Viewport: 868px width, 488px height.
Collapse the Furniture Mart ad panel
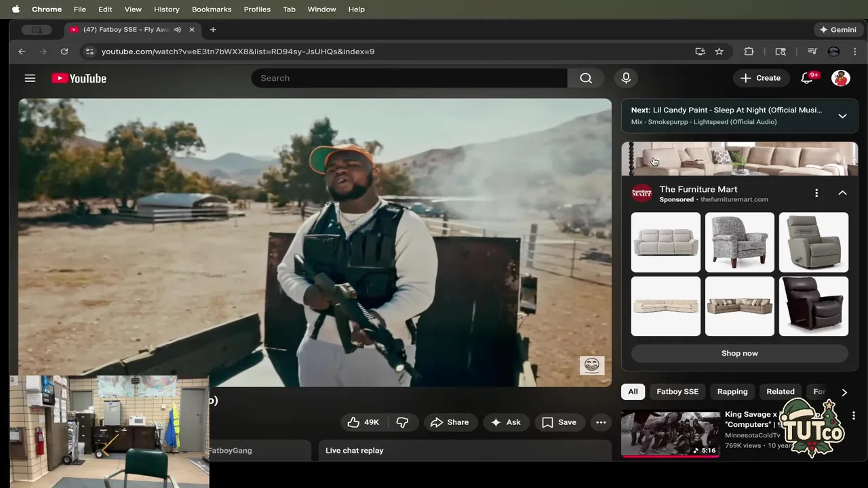click(842, 193)
